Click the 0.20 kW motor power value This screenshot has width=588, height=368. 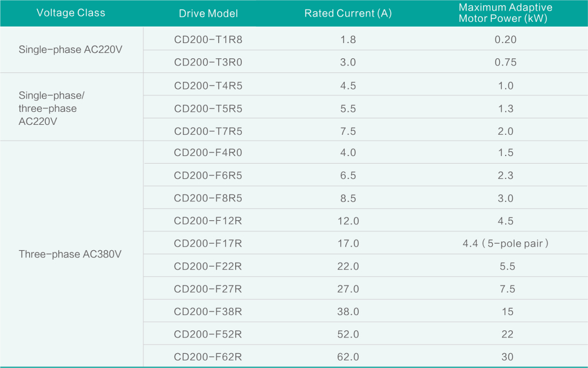point(506,40)
